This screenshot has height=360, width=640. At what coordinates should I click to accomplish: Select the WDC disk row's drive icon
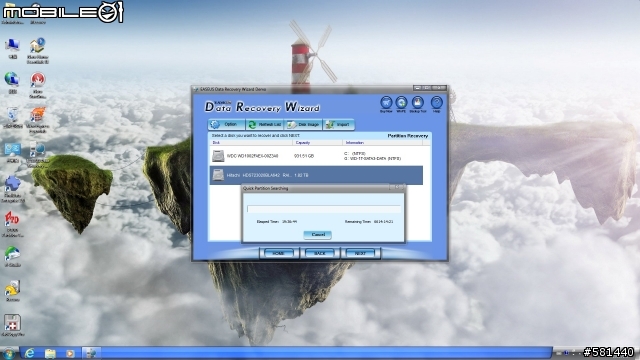pyautogui.click(x=218, y=156)
